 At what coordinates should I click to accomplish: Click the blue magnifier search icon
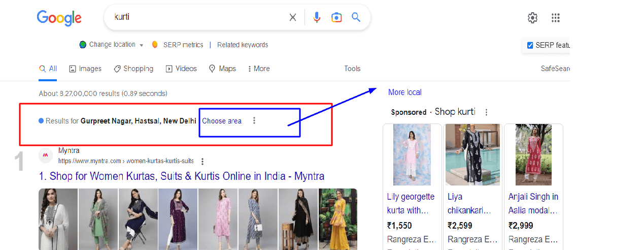(x=356, y=17)
